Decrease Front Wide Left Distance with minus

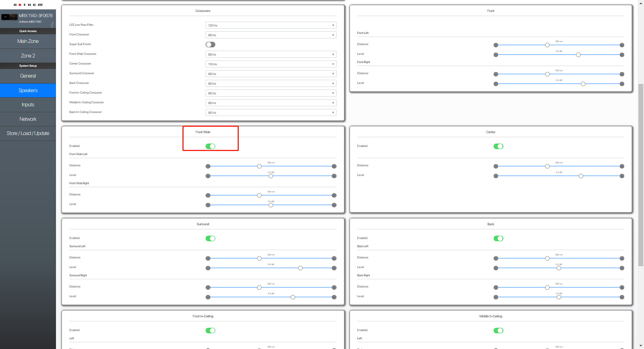[208, 166]
